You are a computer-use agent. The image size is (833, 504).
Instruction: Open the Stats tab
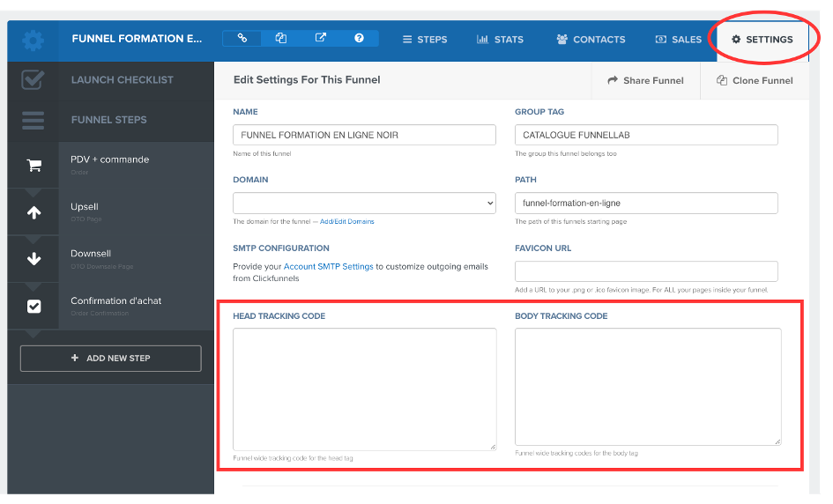click(x=500, y=40)
